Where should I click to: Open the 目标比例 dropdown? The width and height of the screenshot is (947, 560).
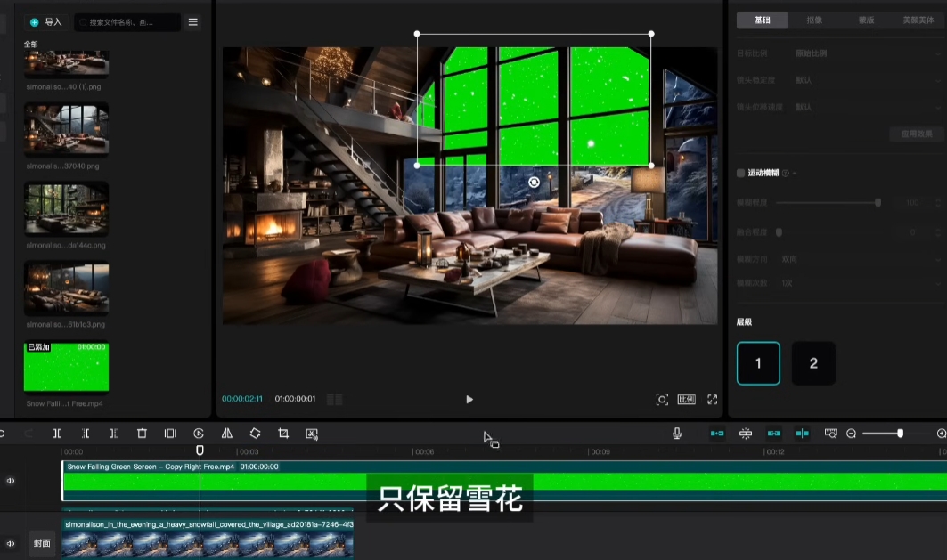pos(868,53)
